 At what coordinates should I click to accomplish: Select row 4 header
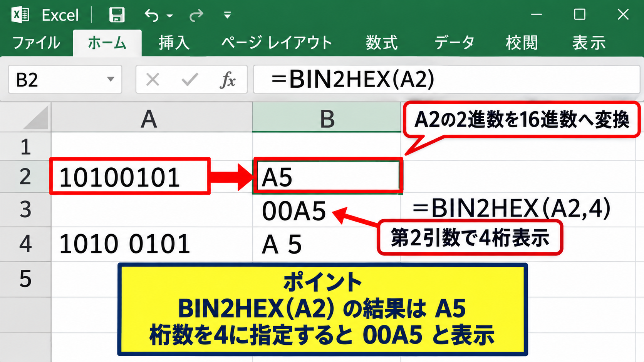pyautogui.click(x=25, y=244)
